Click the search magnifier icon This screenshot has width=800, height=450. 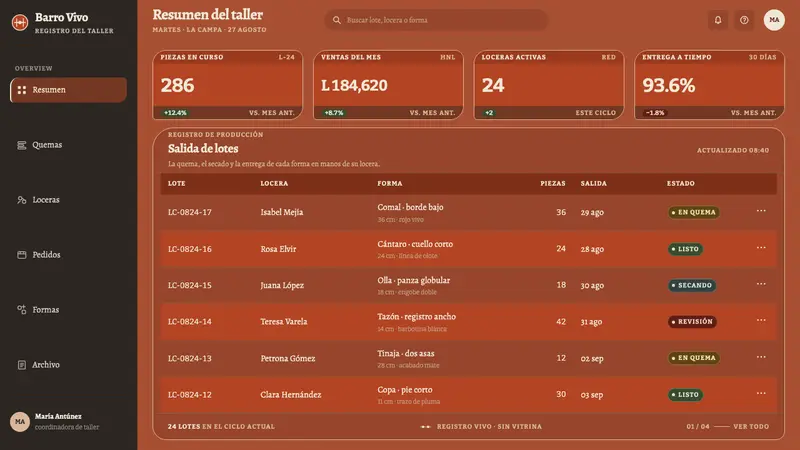pos(337,20)
